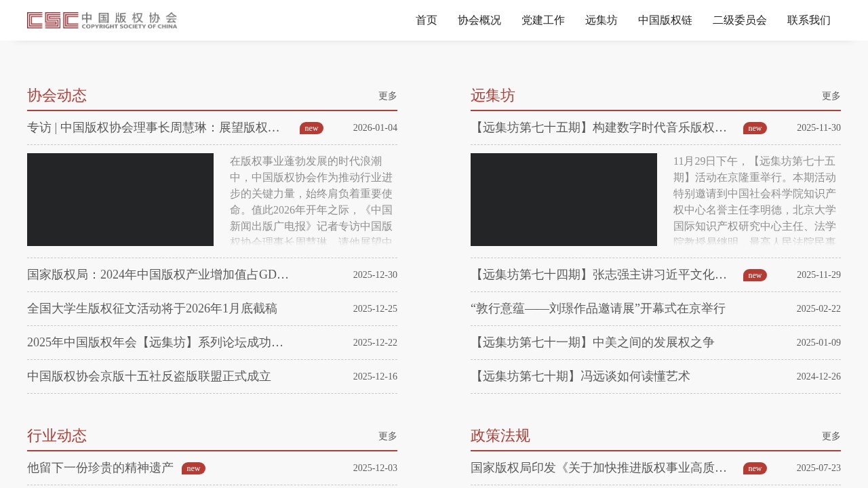Select 首页 in the navigation bar
This screenshot has height=488, width=868.
pos(427,20)
